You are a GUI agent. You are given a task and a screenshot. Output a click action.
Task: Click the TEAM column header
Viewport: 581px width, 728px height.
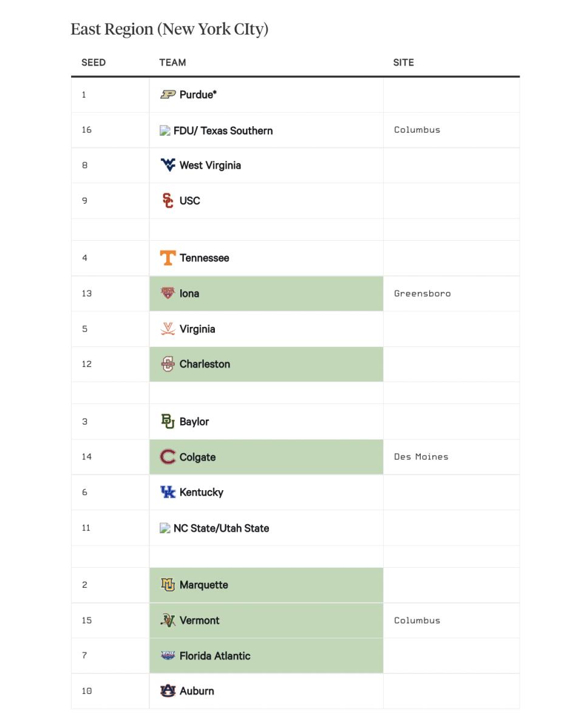click(172, 62)
